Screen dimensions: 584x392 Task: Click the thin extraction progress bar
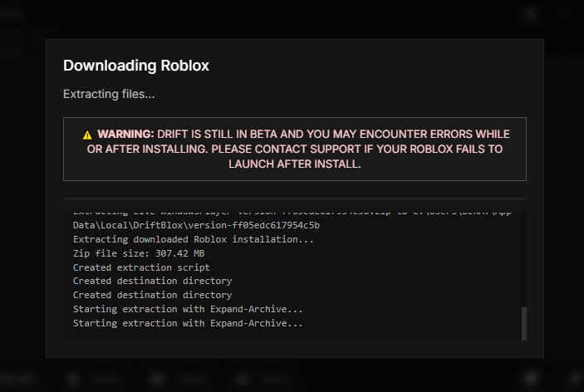click(295, 198)
